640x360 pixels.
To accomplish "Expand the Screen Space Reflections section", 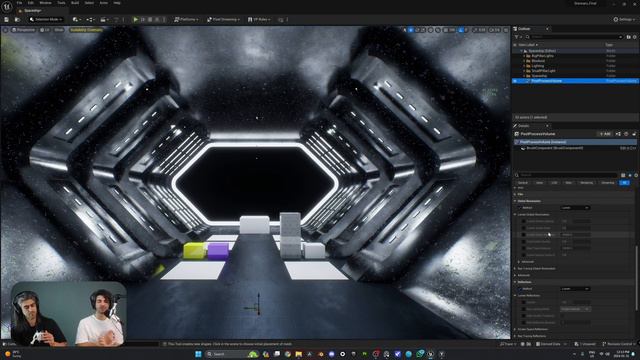I will click(516, 329).
